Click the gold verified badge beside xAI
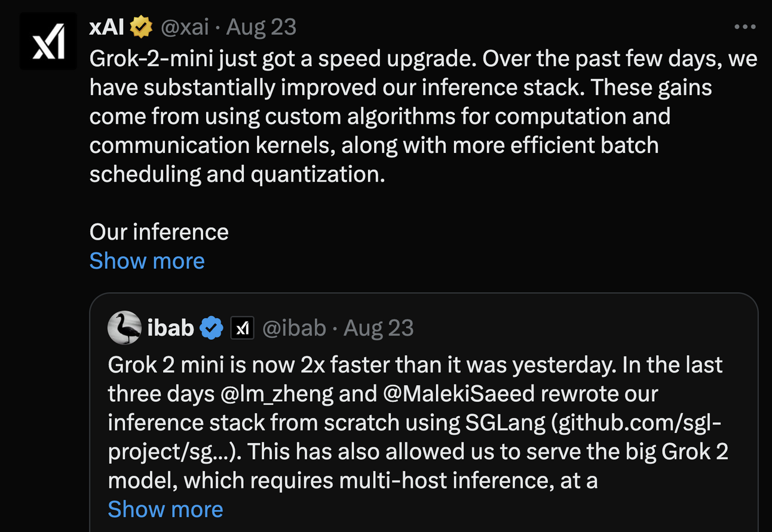This screenshot has height=532, width=772. pos(142,27)
